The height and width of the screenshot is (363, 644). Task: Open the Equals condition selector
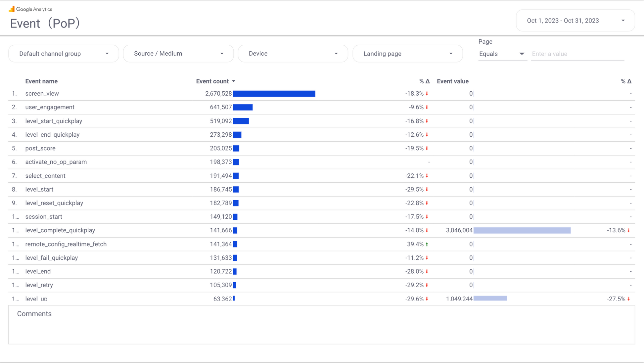click(502, 54)
